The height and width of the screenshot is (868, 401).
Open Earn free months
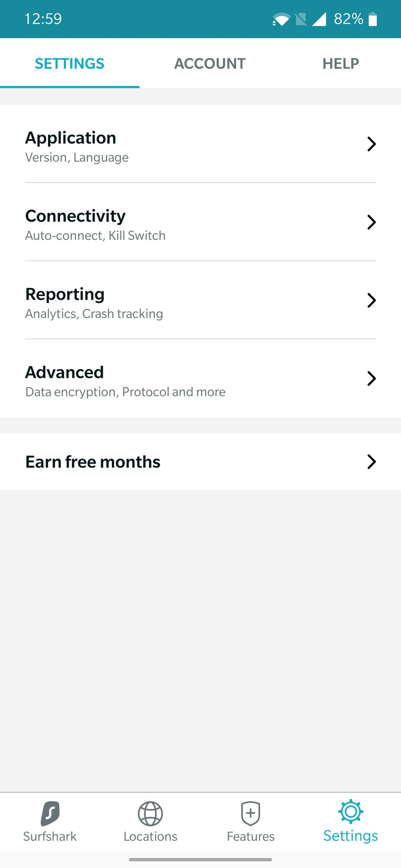tap(93, 462)
